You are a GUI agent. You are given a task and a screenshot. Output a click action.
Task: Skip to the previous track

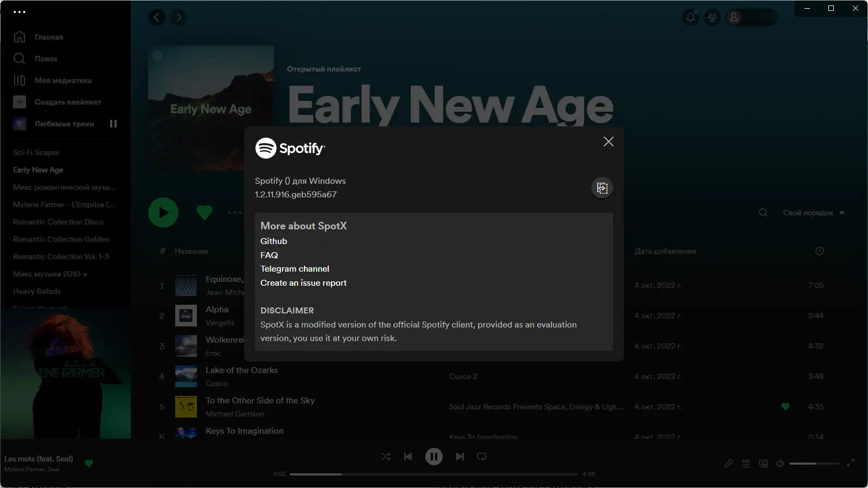[x=408, y=457]
